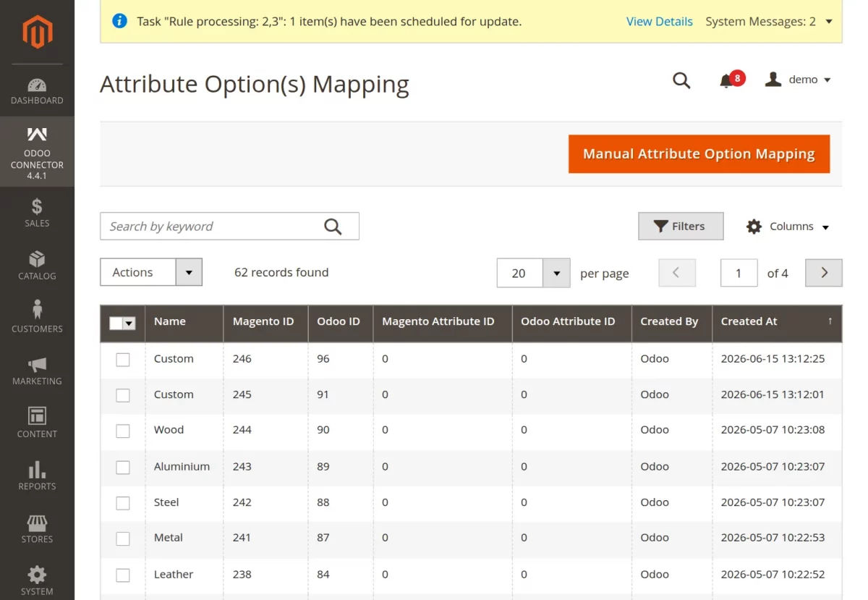The image size is (868, 600).
Task: Open the Actions dropdown
Action: coord(151,272)
